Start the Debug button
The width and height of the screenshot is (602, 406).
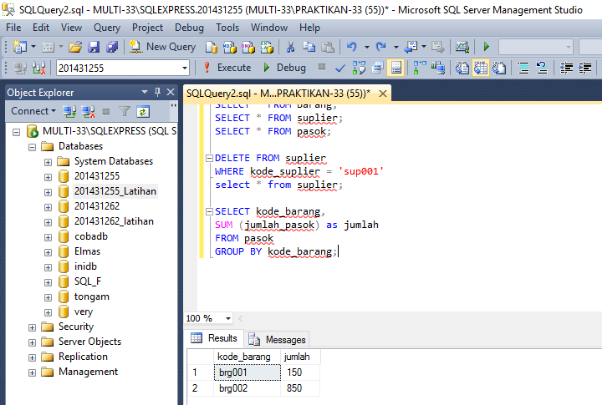pyautogui.click(x=284, y=68)
